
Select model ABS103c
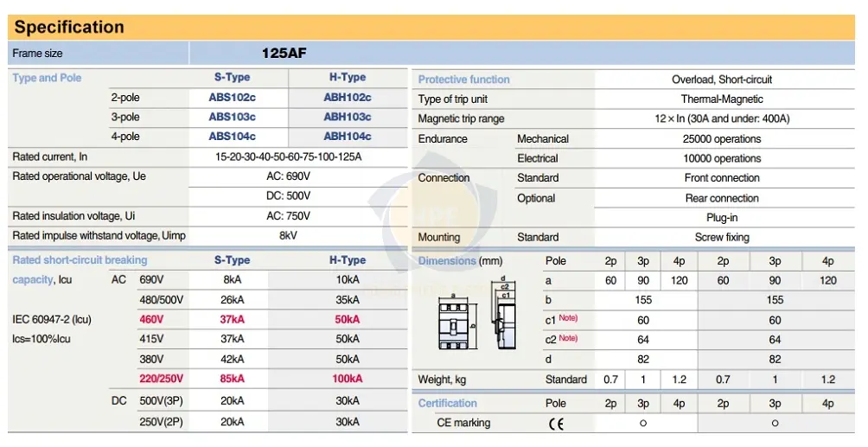coord(232,117)
